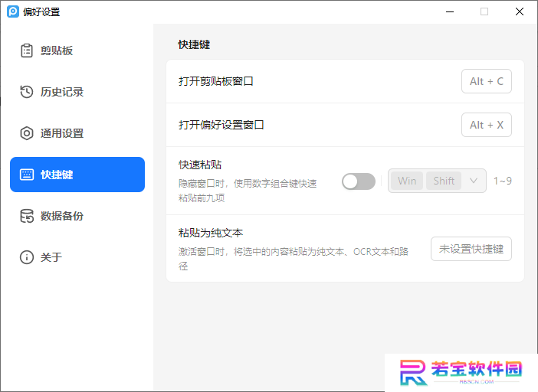
Task: Click the Alt + C shortcut field
Action: coord(487,81)
